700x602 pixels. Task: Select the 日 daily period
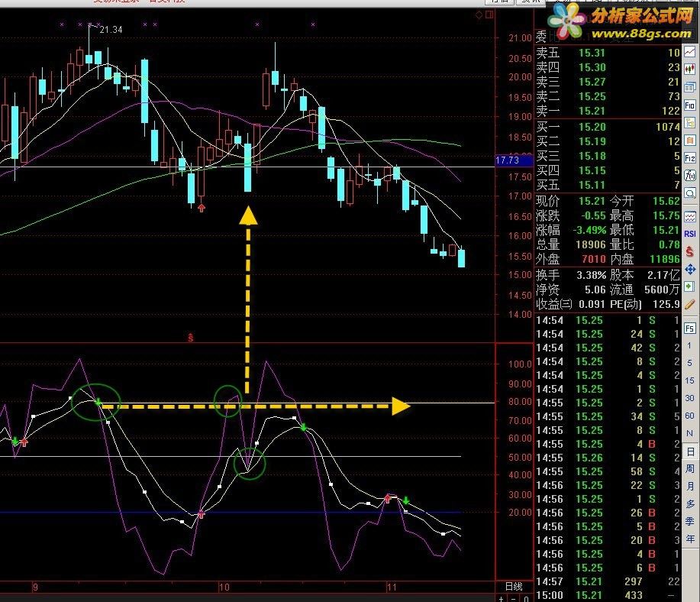[690, 451]
